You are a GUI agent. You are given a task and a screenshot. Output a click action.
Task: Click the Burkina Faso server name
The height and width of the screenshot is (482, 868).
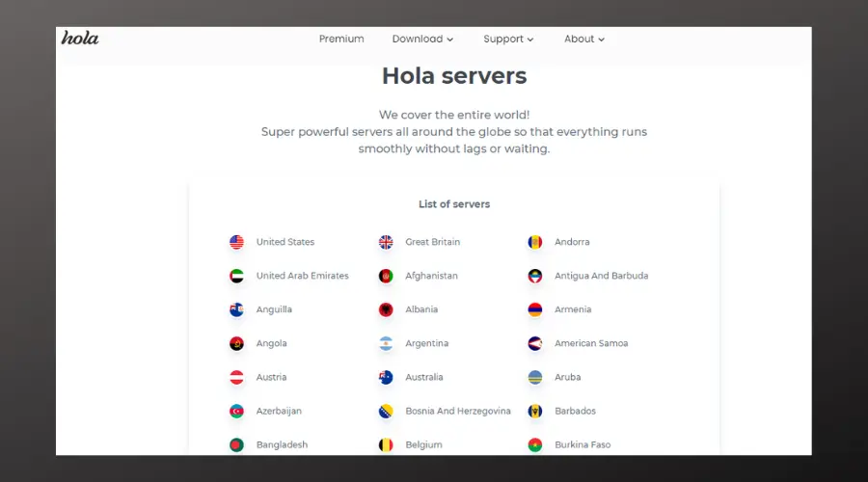(x=583, y=444)
